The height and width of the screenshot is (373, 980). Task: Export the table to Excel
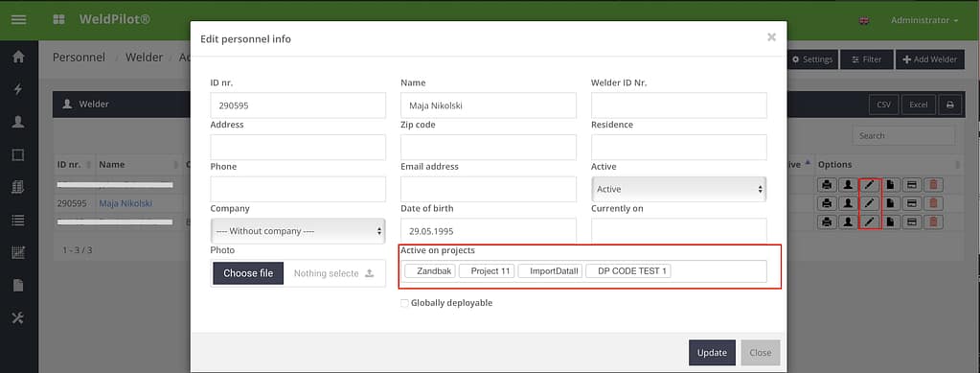coord(919,105)
